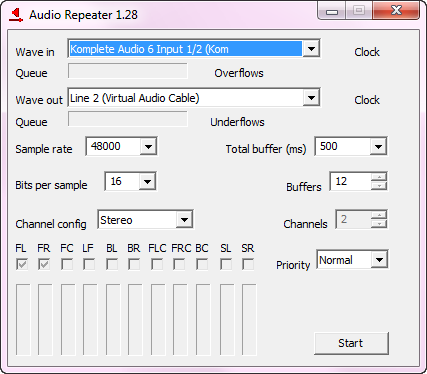Enable the LF channel checkbox
Viewport: 427px width, 374px height.
[x=89, y=265]
